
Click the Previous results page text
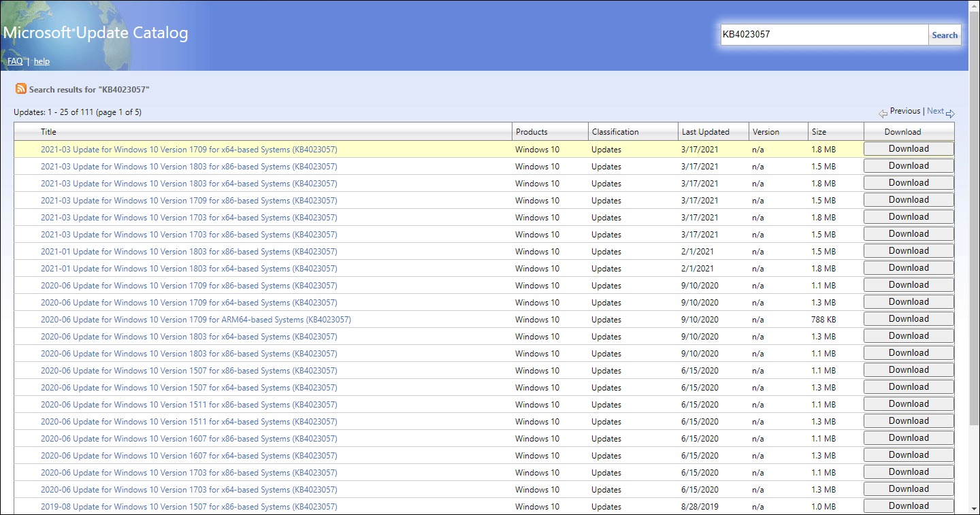tap(905, 111)
